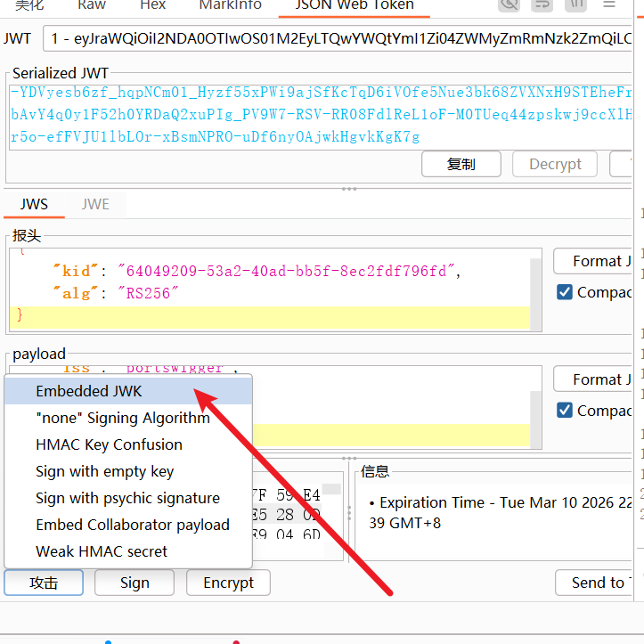The image size is (644, 644).
Task: Pick HMAC Key Confusion from attack list
Action: click(x=109, y=444)
